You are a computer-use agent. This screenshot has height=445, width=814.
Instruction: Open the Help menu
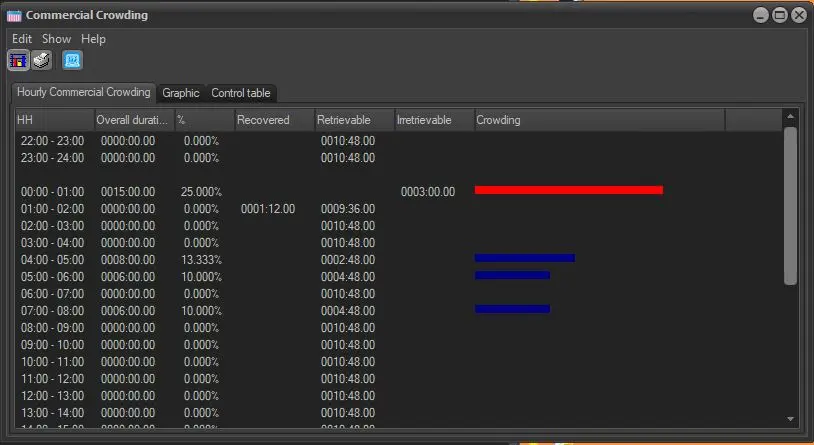[93, 39]
